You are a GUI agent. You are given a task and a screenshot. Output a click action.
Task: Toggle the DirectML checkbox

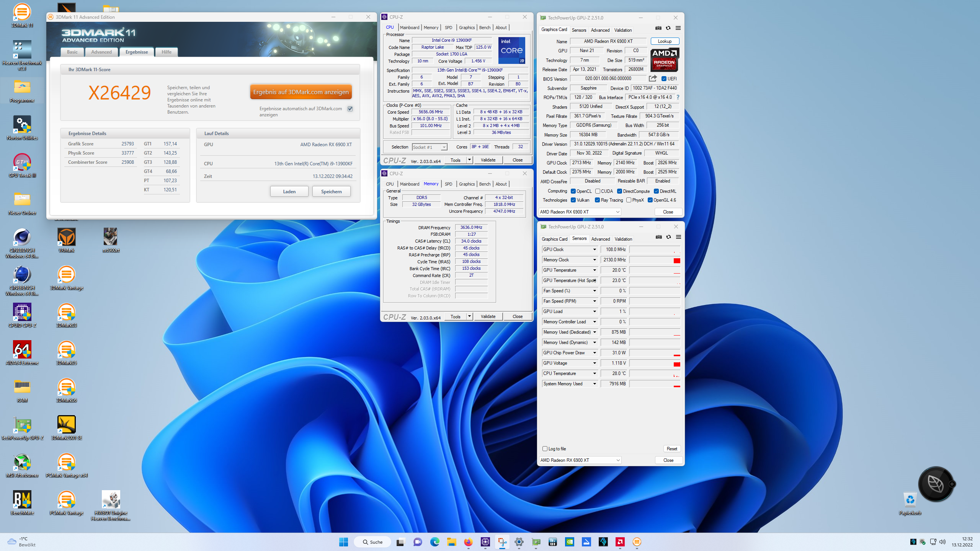pos(656,191)
